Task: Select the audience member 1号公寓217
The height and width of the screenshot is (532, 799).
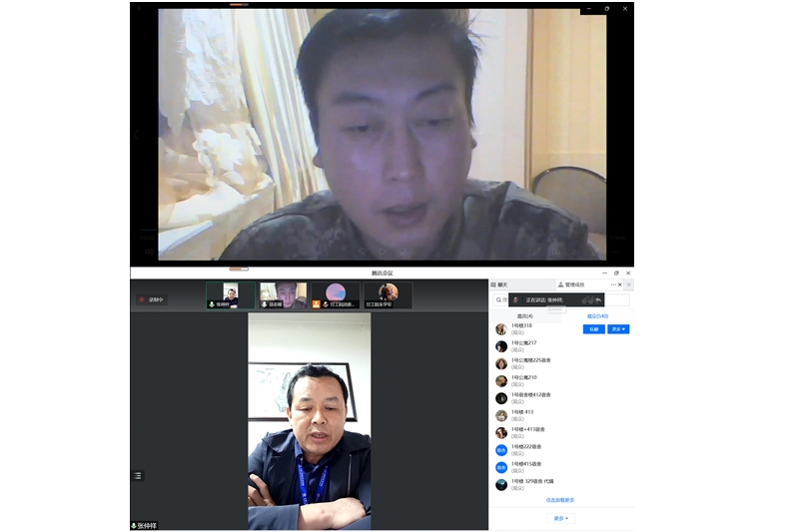Action: (x=524, y=345)
